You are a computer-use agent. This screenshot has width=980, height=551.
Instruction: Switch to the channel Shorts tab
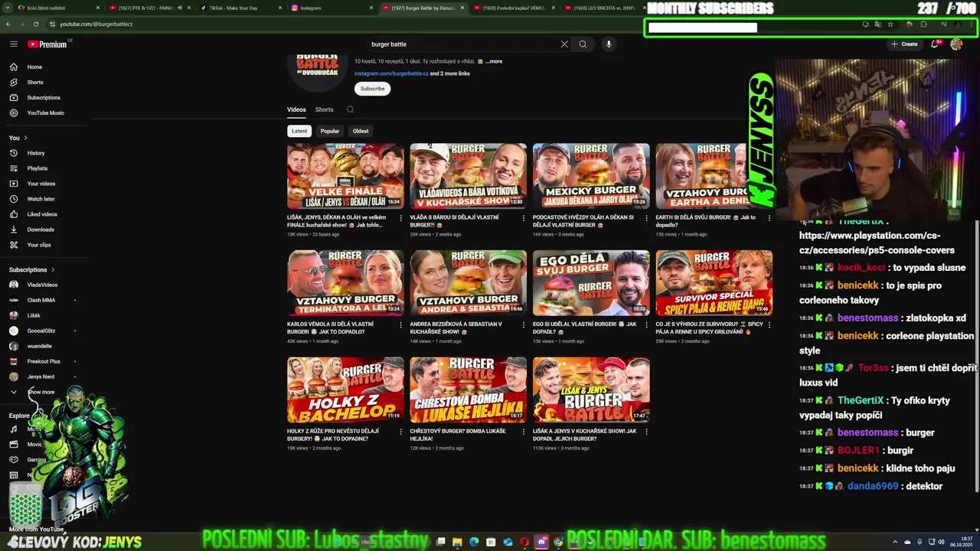(324, 109)
